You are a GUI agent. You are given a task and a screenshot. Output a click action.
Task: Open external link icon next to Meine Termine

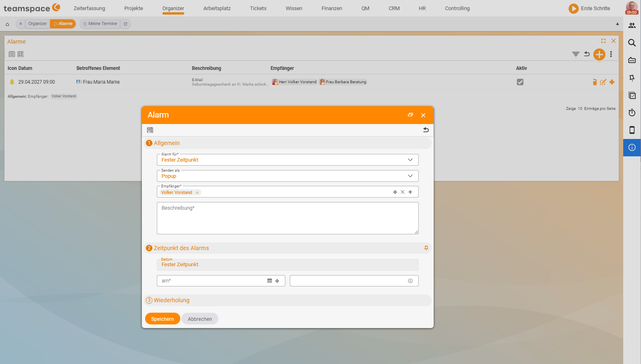tap(125, 24)
